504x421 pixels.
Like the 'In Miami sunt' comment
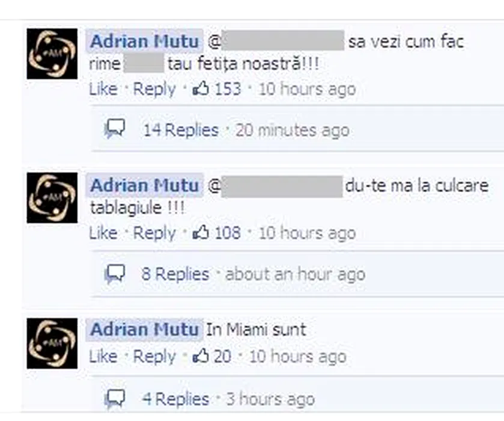103,356
